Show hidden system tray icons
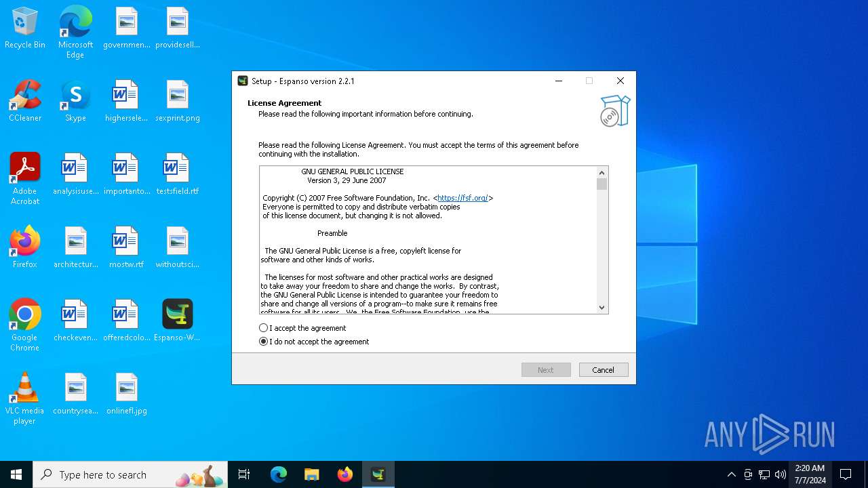The image size is (868, 488). 731,474
